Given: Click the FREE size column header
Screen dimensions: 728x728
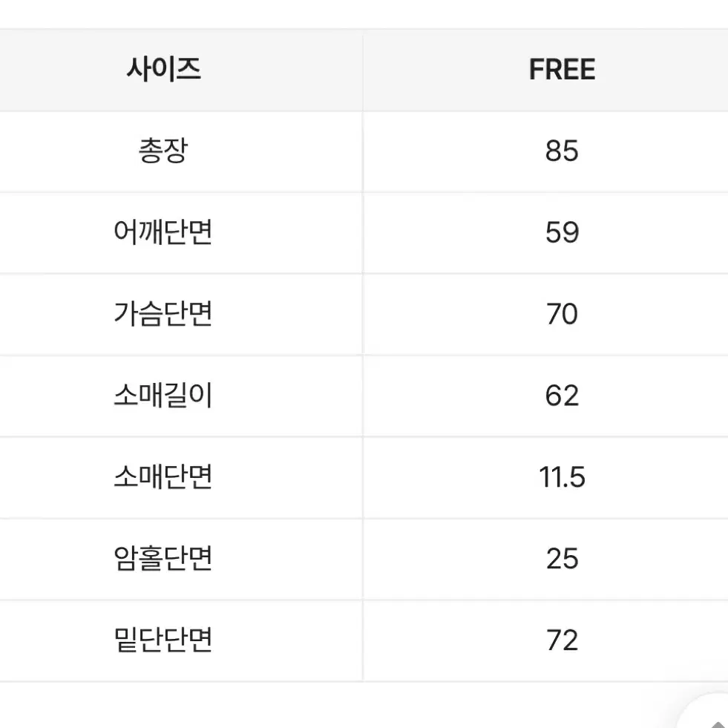Looking at the screenshot, I should point(562,70).
